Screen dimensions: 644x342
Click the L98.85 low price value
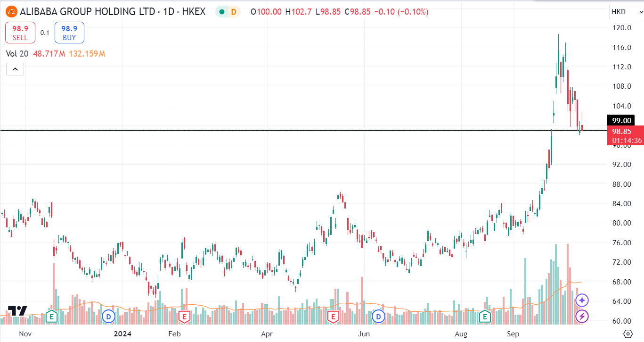[x=328, y=12]
